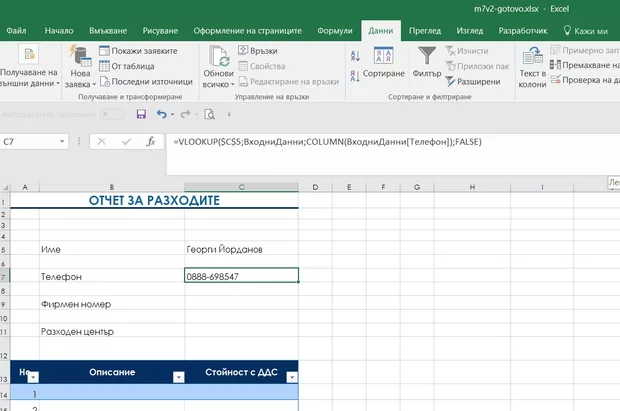
Task: Switch to the Вмъкване ribbon tab
Action: coord(109,31)
